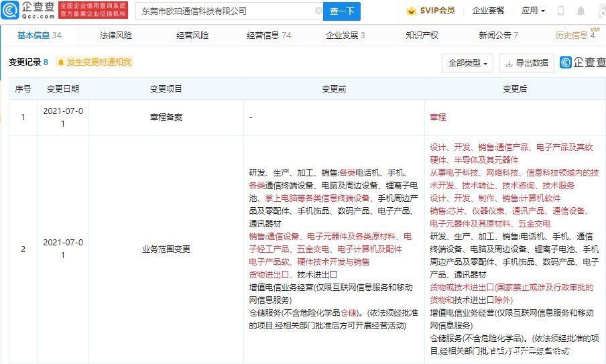
Task: Click row 2 date 2021-07-01
Action: pyautogui.click(x=62, y=249)
